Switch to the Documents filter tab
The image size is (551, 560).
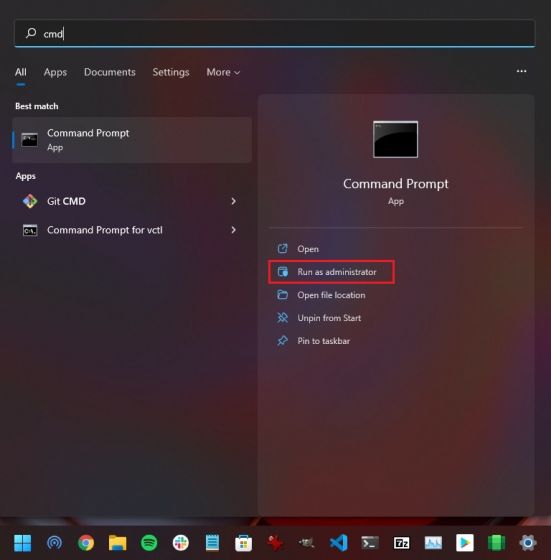[x=110, y=72]
